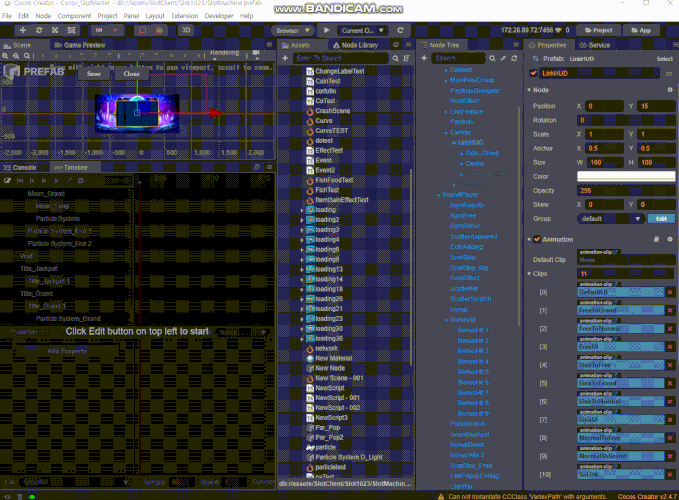Viewport: 679px width, 500px height.
Task: Click the Assets search field
Action: coord(341,58)
